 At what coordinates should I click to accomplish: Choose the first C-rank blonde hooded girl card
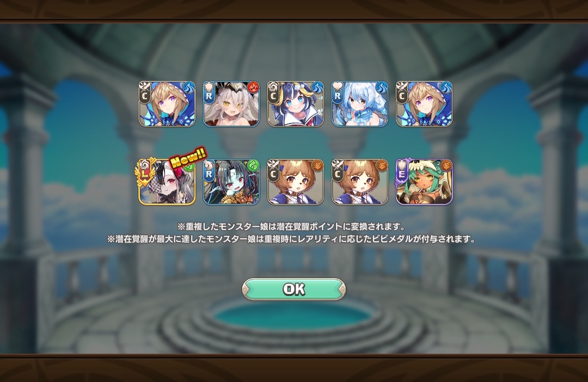pos(167,104)
